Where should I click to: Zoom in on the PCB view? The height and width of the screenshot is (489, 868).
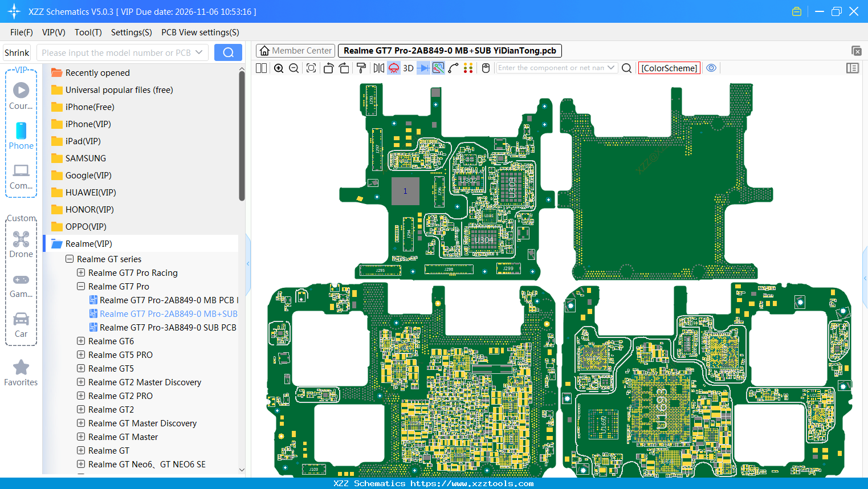(x=279, y=68)
